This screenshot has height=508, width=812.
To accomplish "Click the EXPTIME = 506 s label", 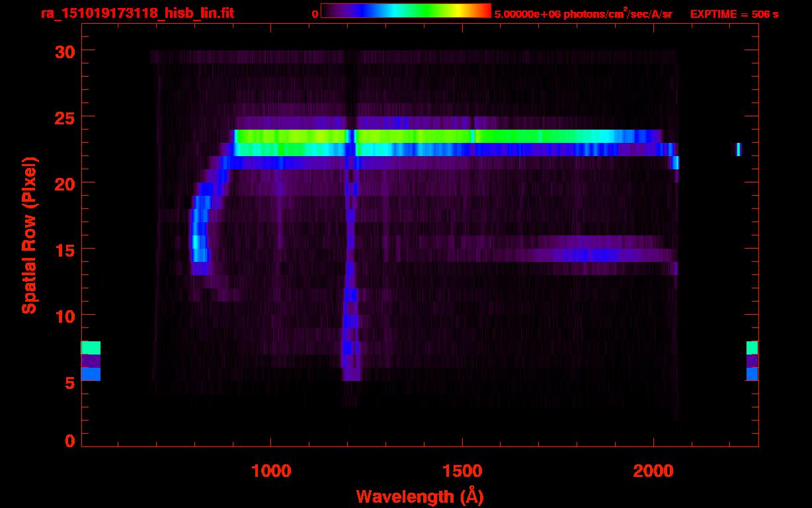I will [x=734, y=14].
